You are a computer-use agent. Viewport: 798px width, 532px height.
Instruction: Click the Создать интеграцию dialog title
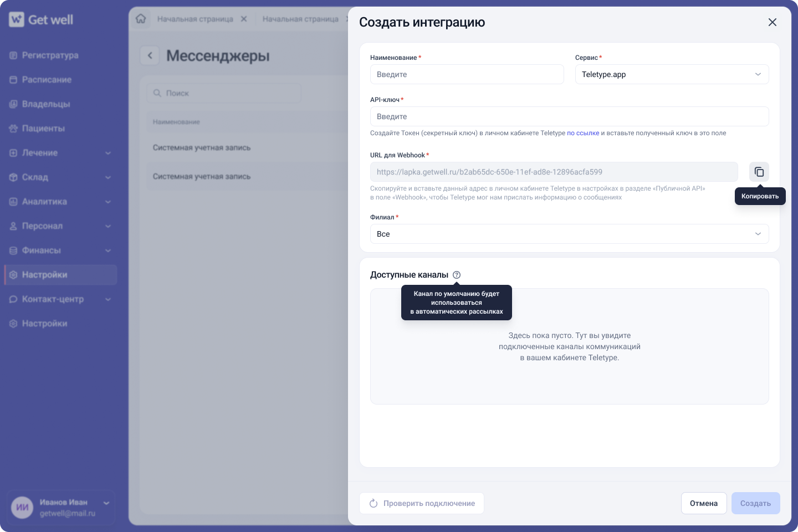[x=422, y=22]
